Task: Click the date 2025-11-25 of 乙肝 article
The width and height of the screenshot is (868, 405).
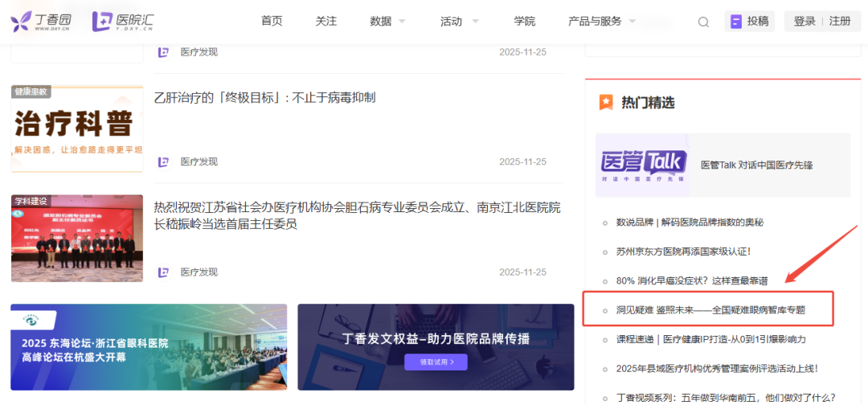Action: tap(522, 162)
